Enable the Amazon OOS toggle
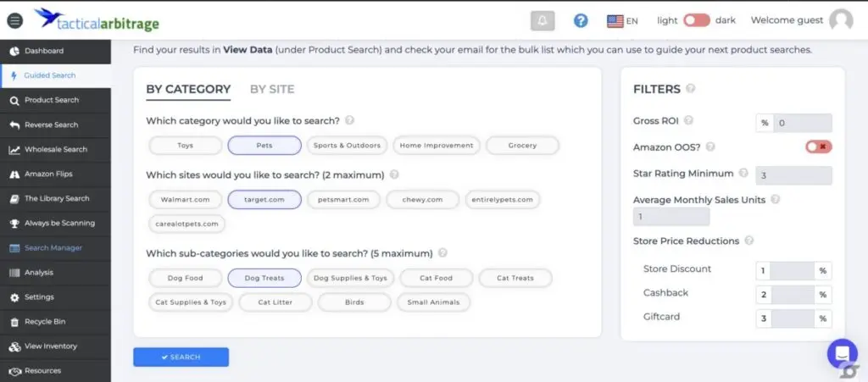 pos(818,147)
